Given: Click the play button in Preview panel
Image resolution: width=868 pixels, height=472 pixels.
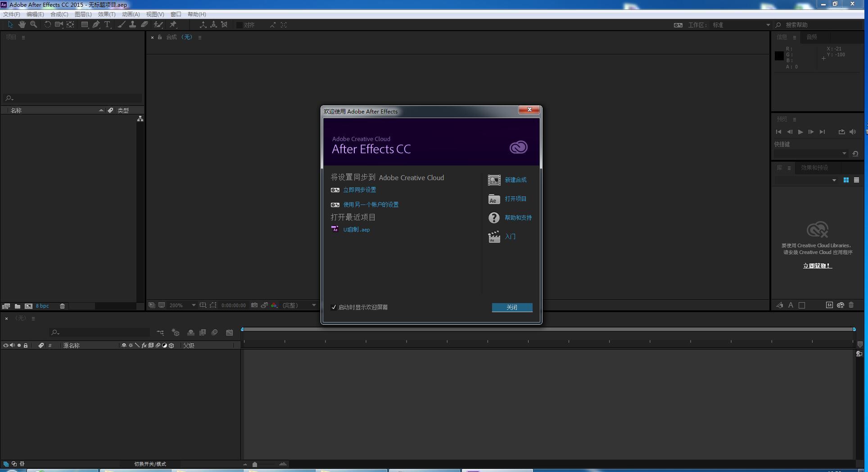Looking at the screenshot, I should pos(800,132).
